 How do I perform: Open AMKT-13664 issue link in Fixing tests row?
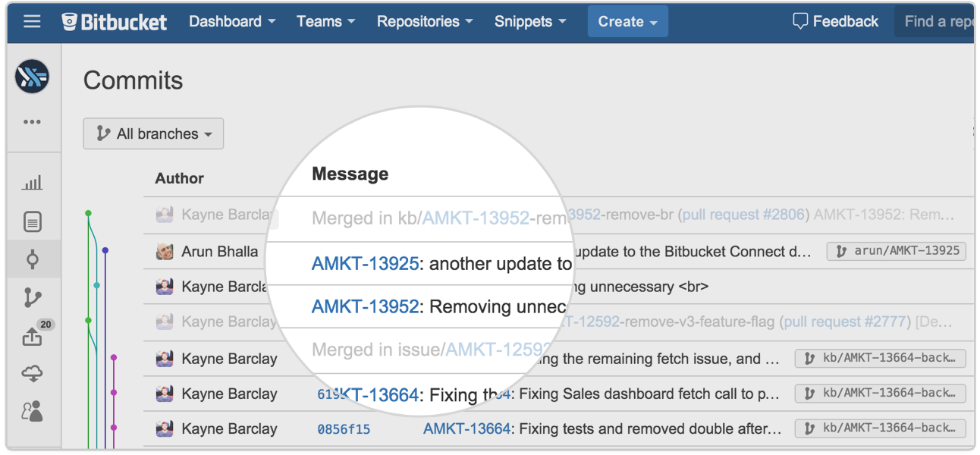(x=466, y=429)
